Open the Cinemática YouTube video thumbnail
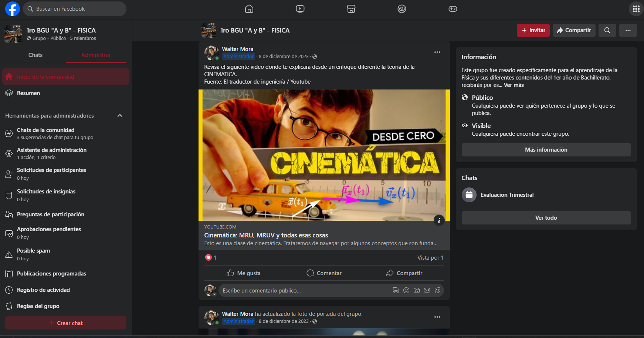 tap(324, 155)
